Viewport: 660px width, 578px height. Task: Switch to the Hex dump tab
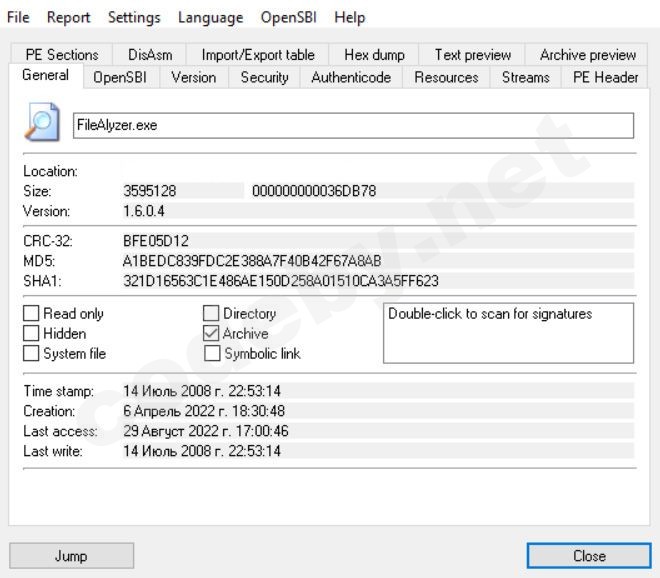(x=374, y=55)
